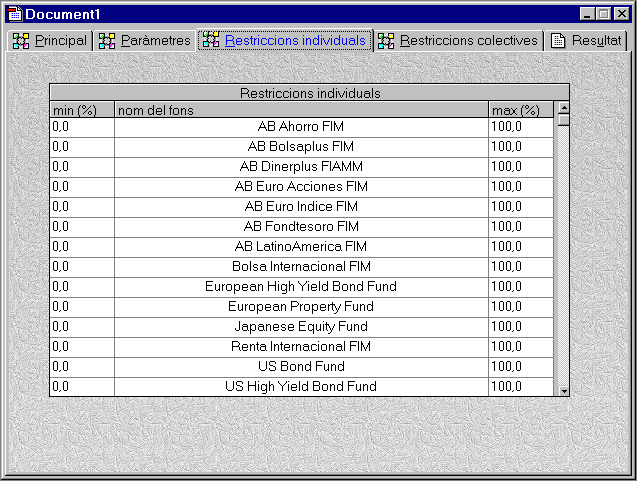Click the scrollbar up arrow
637x481 pixels.
coord(563,108)
